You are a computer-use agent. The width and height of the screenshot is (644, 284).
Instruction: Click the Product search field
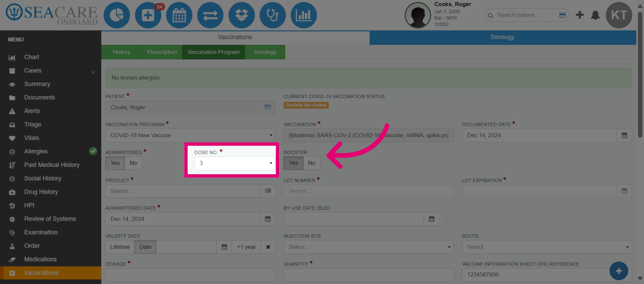(183, 191)
